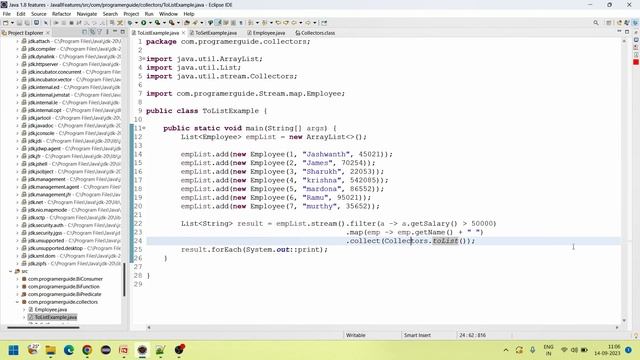Open the New wizard dropdown arrow
This screenshot has height=360, width=640.
[12, 23]
